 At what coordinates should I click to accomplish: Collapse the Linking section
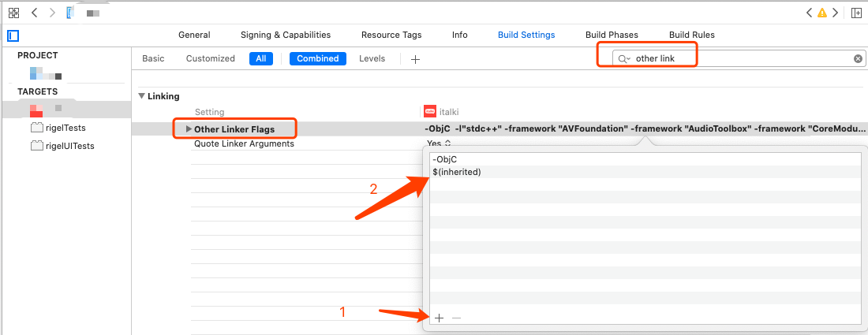(x=142, y=96)
